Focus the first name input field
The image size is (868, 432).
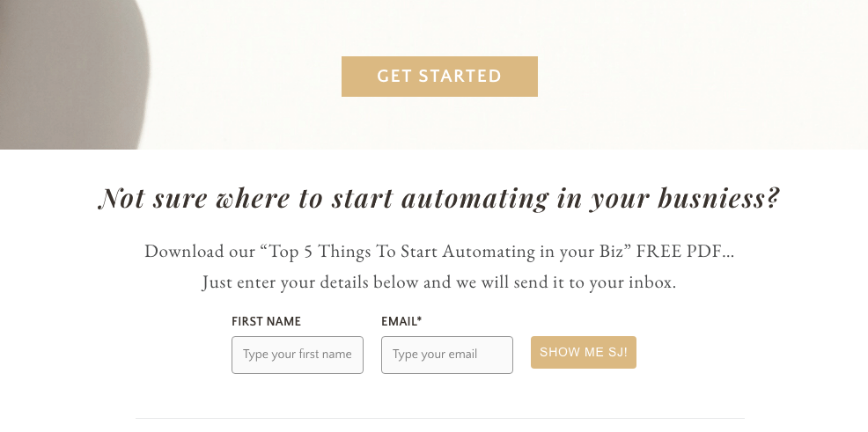pos(298,355)
